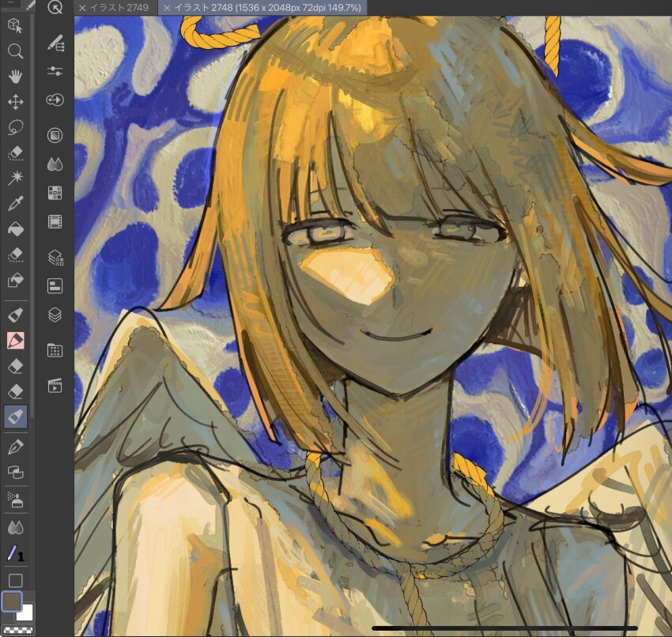Select the Auto Select wand tool
This screenshot has height=637, width=672.
coord(16,177)
